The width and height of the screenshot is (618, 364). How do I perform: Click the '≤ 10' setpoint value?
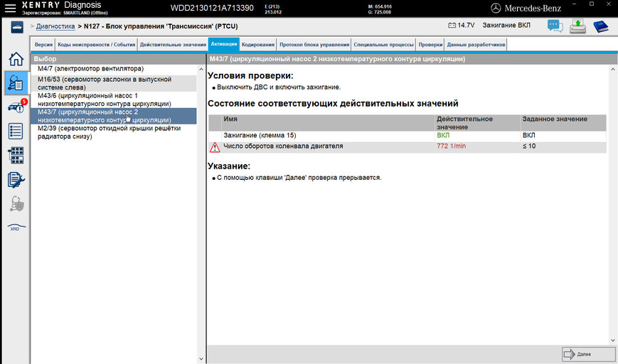click(x=529, y=146)
